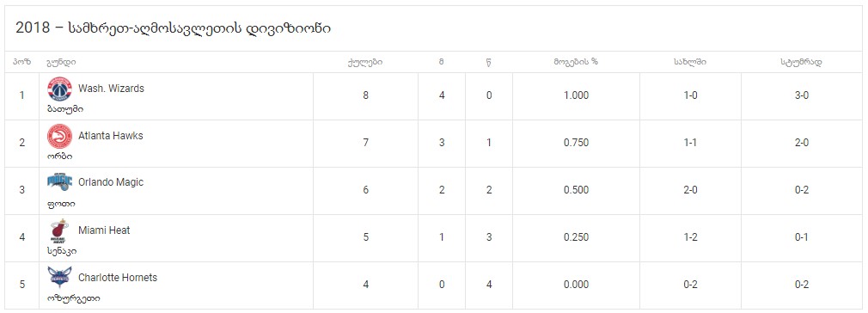Screen dimensions: 868x313
Task: Click the პოზ column header
Action: (21, 62)
